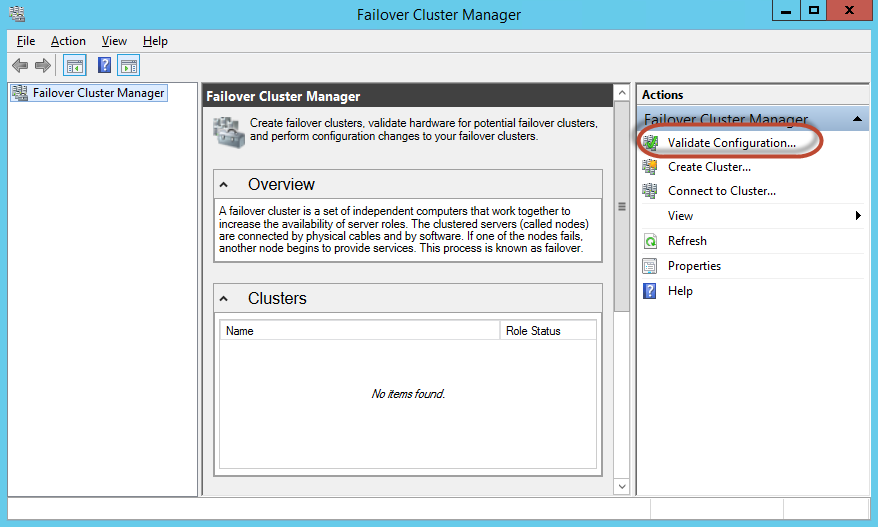Click the Connect to Cluster icon

click(x=650, y=191)
